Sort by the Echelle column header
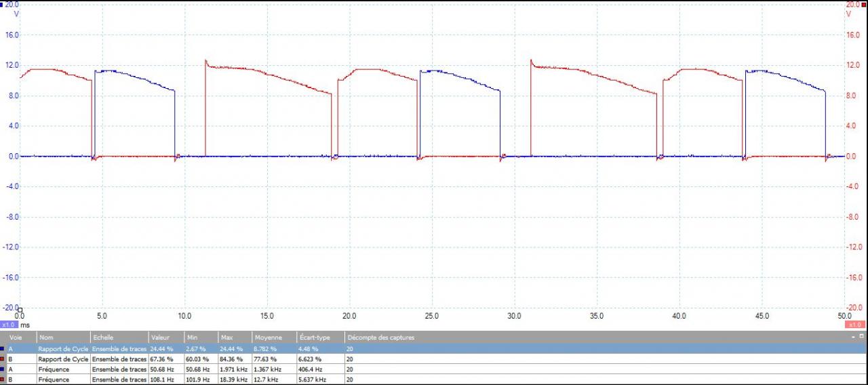The image size is (868, 385). point(119,337)
